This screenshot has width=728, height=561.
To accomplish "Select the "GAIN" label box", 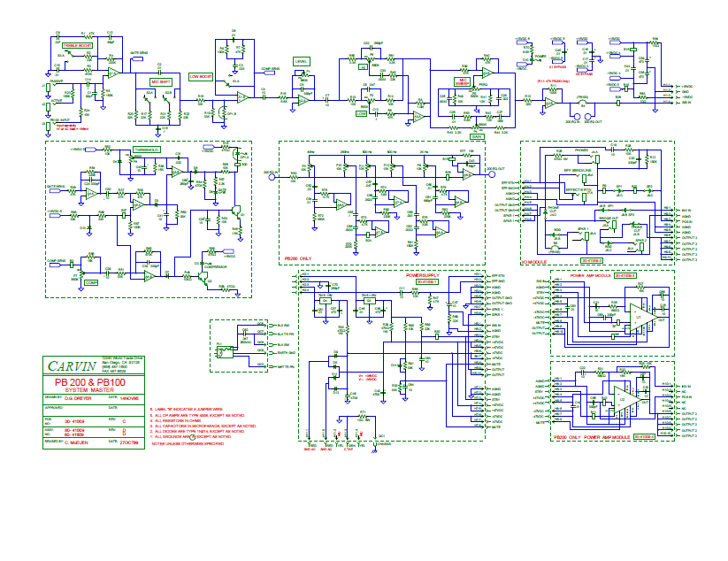I will click(477, 136).
